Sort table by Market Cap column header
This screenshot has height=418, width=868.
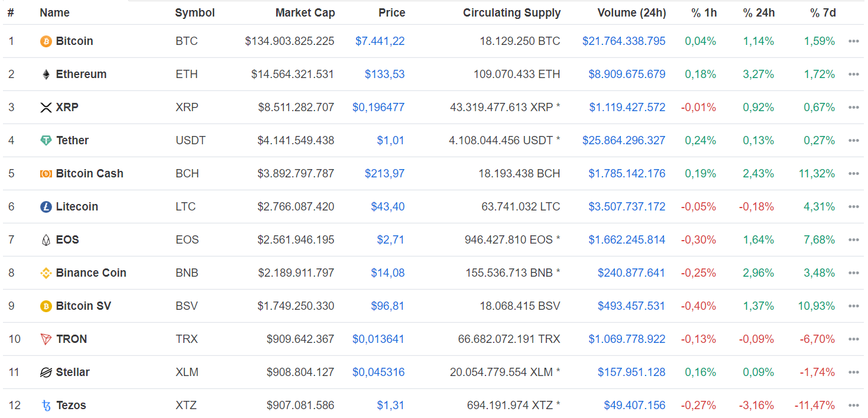[305, 12]
